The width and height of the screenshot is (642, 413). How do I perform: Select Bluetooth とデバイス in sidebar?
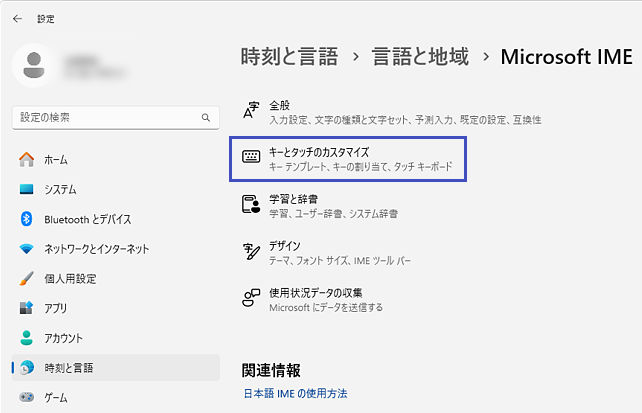[x=87, y=220]
